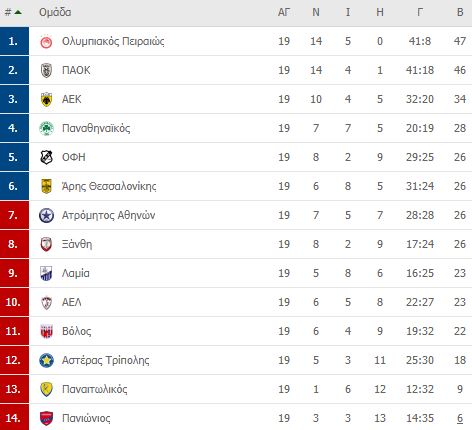Click the Ολυμπιακός Πειραιώς team crest
Image resolution: width=472 pixels, height=430 pixels.
point(46,42)
